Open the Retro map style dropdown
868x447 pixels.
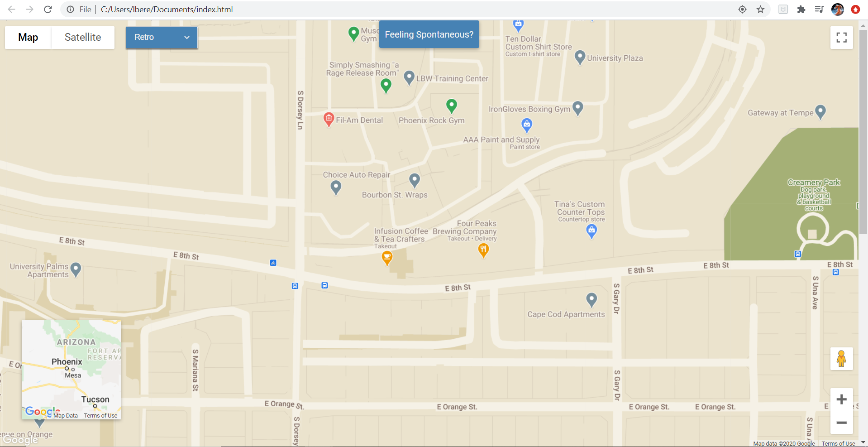[162, 38]
